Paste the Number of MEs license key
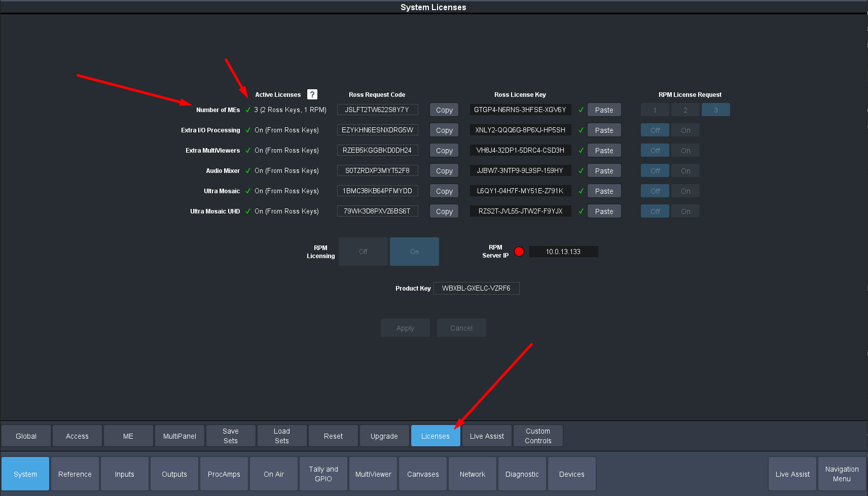This screenshot has height=496, width=868. (604, 110)
